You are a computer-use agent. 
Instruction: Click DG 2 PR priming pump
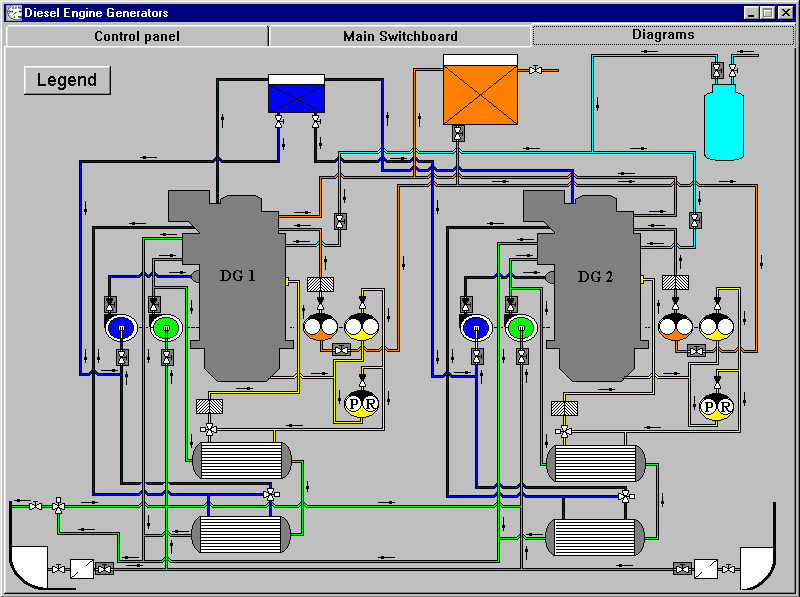click(716, 407)
